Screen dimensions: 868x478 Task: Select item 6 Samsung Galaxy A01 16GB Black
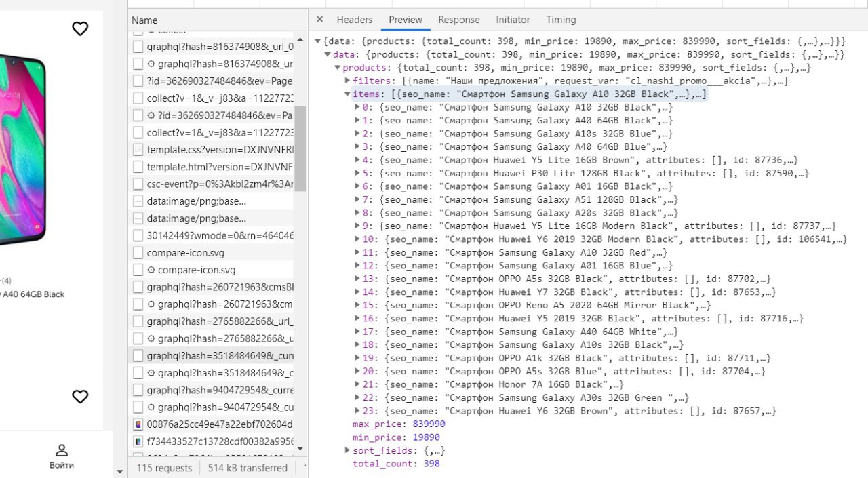pos(518,186)
